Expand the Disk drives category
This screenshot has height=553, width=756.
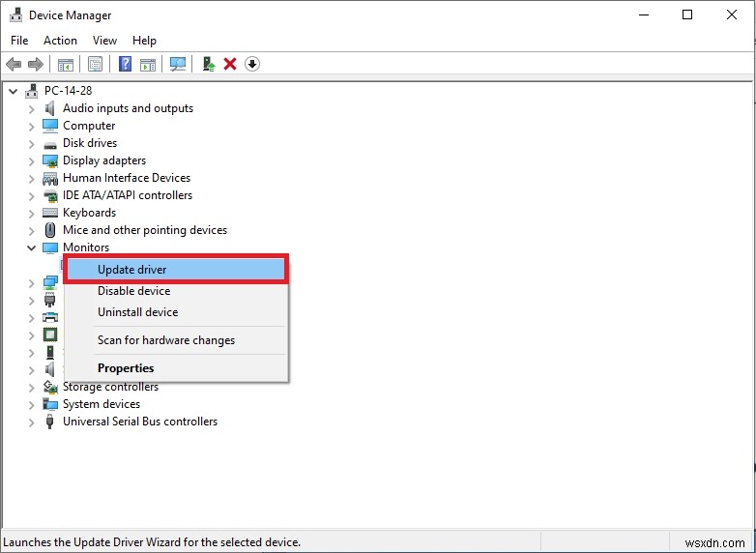[x=31, y=144]
